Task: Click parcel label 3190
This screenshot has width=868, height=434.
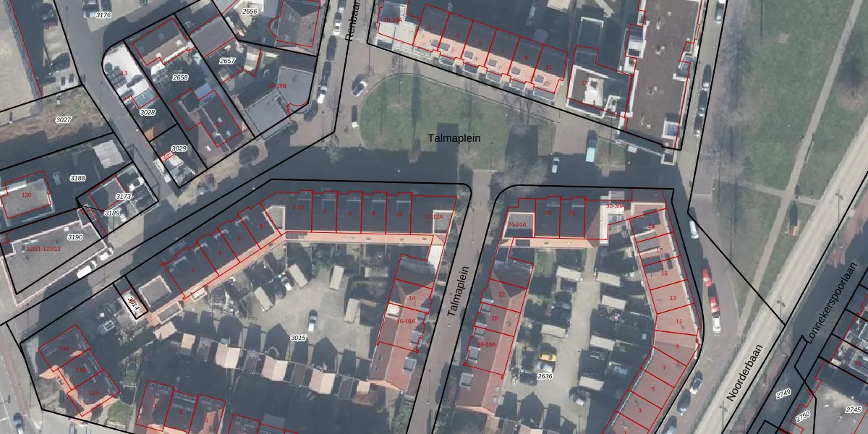Action: click(x=75, y=237)
